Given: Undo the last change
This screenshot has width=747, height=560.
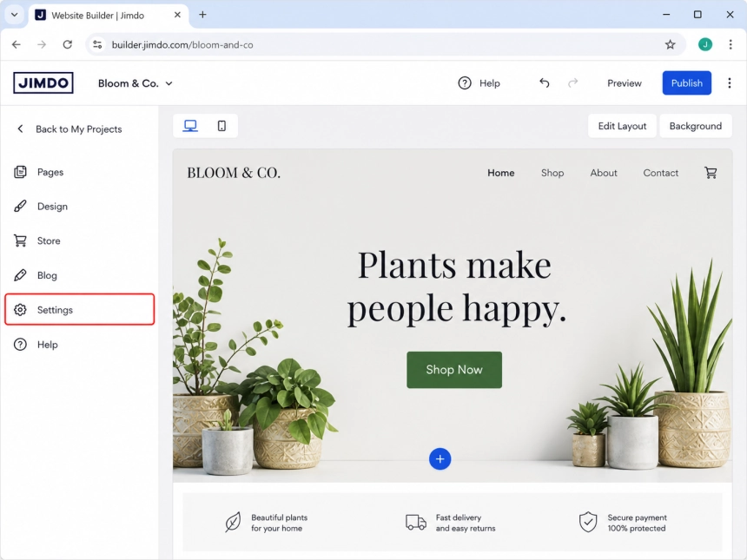Looking at the screenshot, I should 544,82.
